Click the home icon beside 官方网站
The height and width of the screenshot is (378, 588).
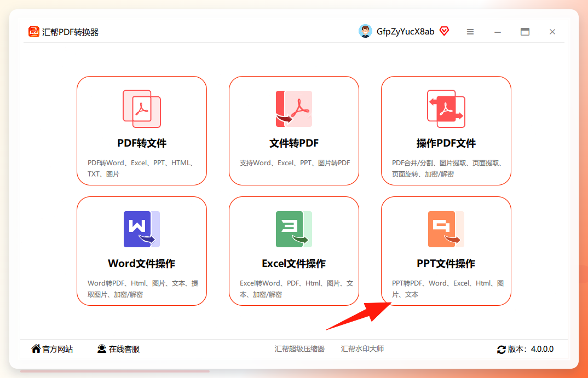pyautogui.click(x=36, y=349)
